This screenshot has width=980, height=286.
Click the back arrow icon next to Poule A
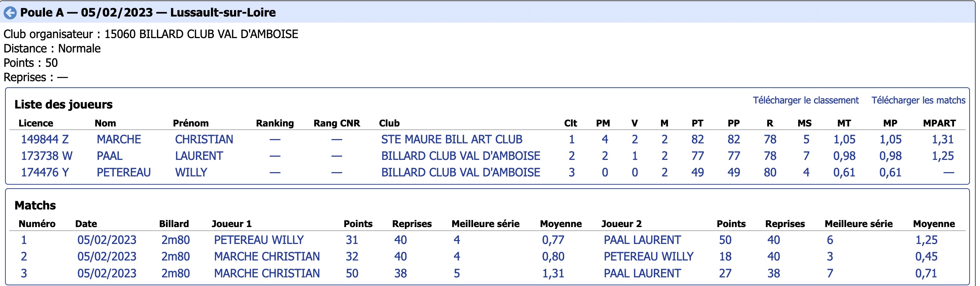pos(10,13)
